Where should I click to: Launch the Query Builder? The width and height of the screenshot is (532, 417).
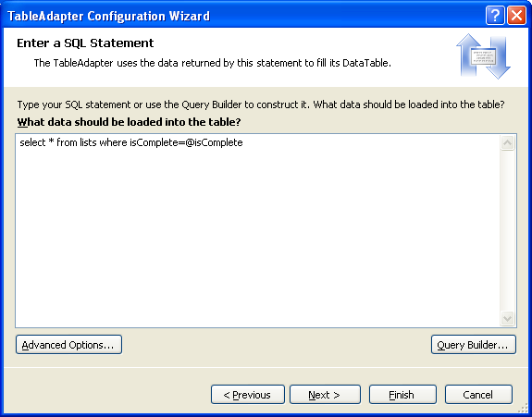(x=474, y=345)
